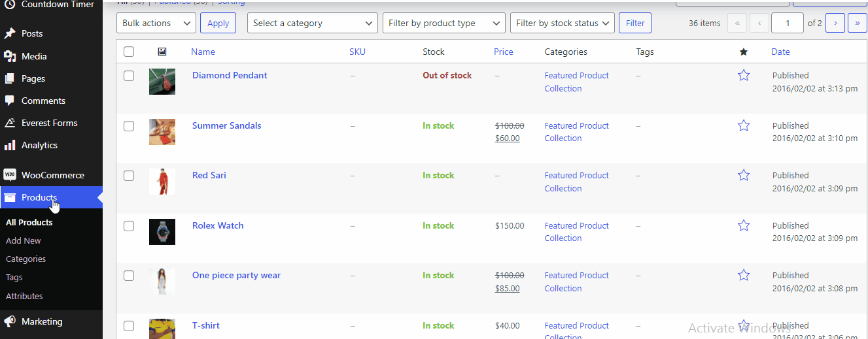Expand the Select a category dropdown

tap(312, 23)
